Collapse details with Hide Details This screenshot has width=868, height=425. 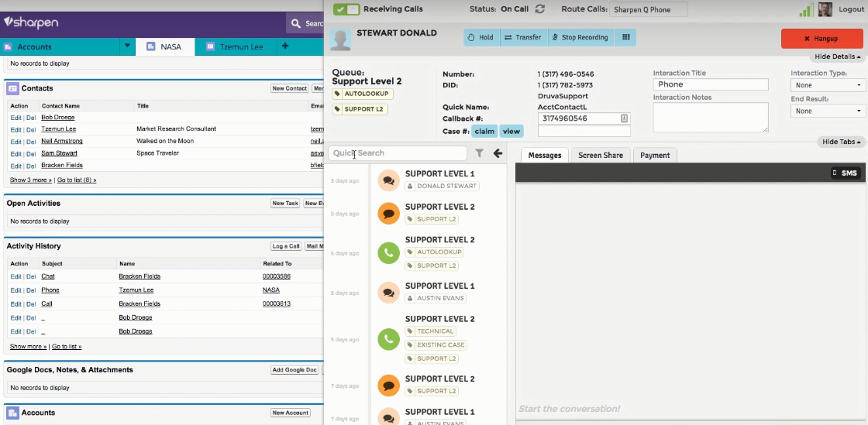coord(838,57)
